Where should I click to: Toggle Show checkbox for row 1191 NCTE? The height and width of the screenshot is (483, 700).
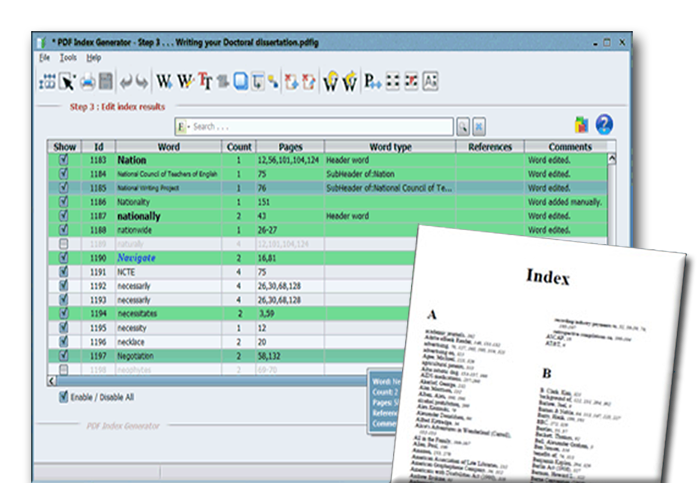point(64,271)
